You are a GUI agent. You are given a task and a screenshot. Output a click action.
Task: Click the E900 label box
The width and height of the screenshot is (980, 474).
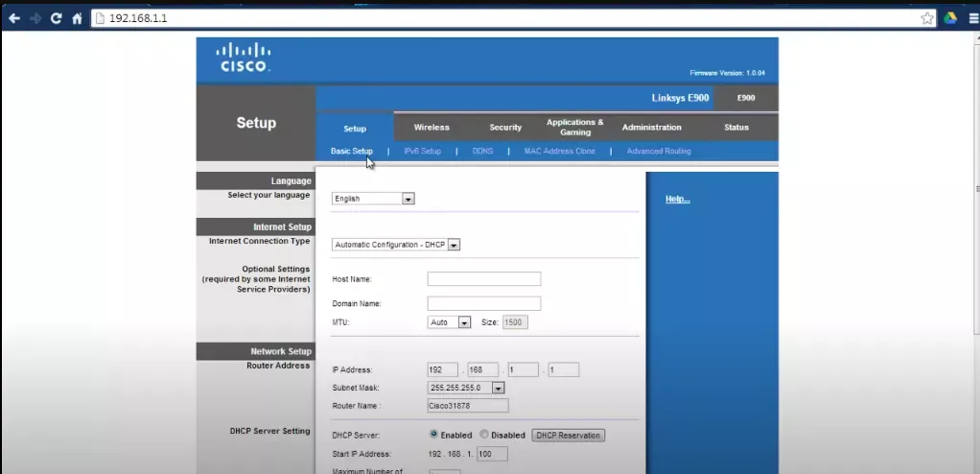click(x=746, y=98)
